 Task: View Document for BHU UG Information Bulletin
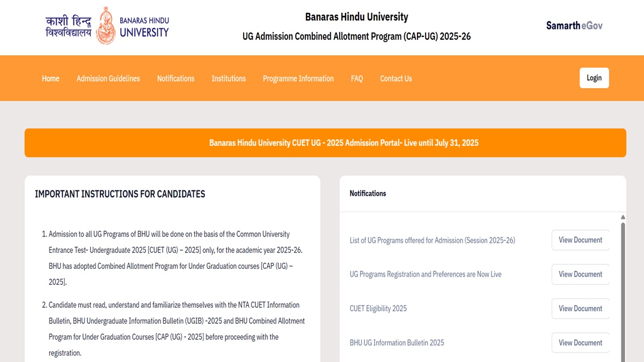tap(580, 343)
